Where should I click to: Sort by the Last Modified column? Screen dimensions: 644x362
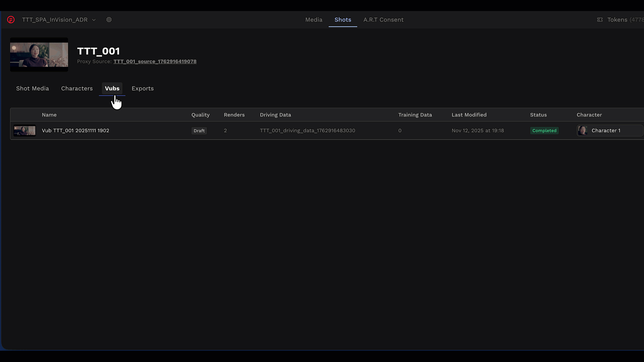pos(469,115)
